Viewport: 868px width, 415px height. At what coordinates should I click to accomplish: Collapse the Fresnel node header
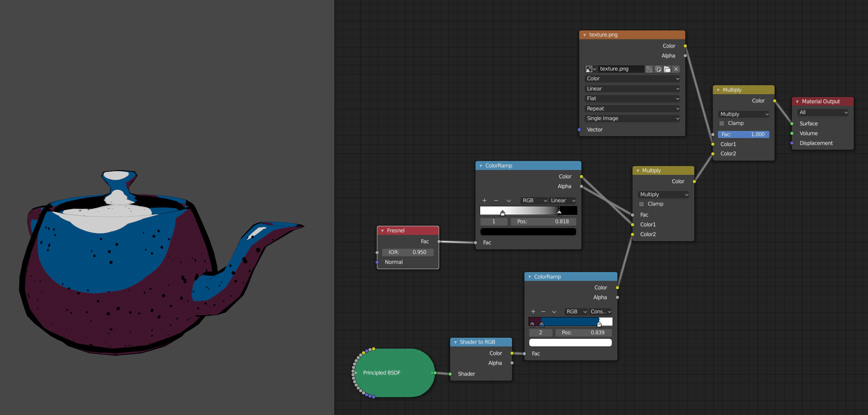382,230
